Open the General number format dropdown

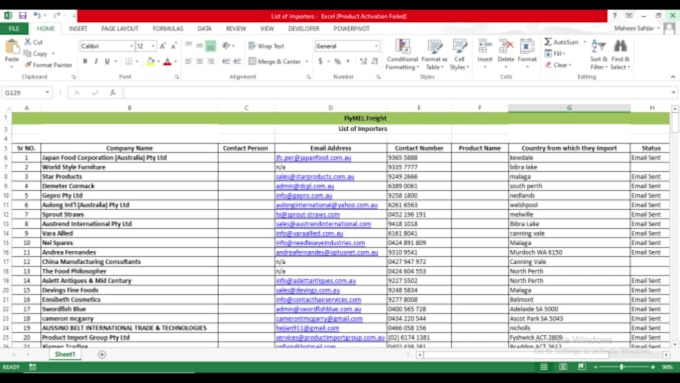(376, 46)
